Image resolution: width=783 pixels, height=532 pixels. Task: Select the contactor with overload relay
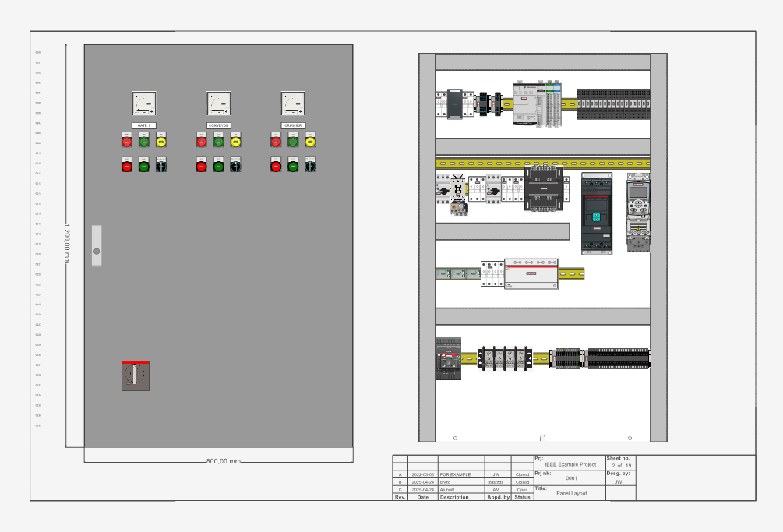point(458,195)
